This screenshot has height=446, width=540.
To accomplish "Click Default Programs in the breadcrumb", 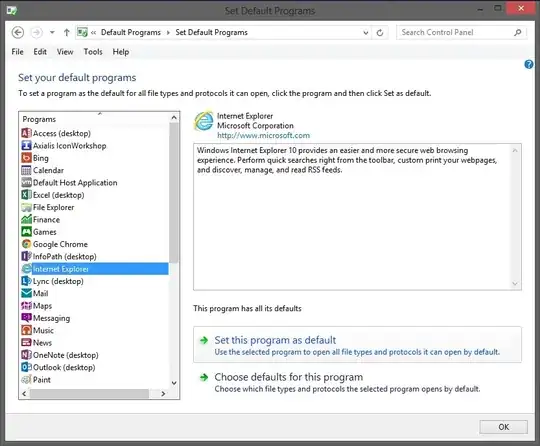I will click(131, 33).
